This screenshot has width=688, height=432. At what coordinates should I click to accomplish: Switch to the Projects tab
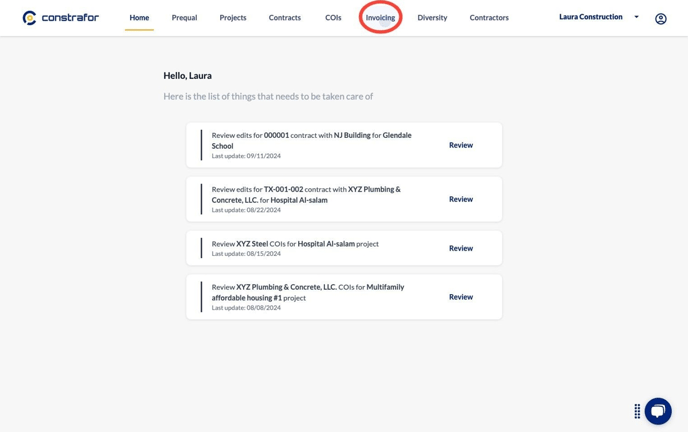pos(233,18)
